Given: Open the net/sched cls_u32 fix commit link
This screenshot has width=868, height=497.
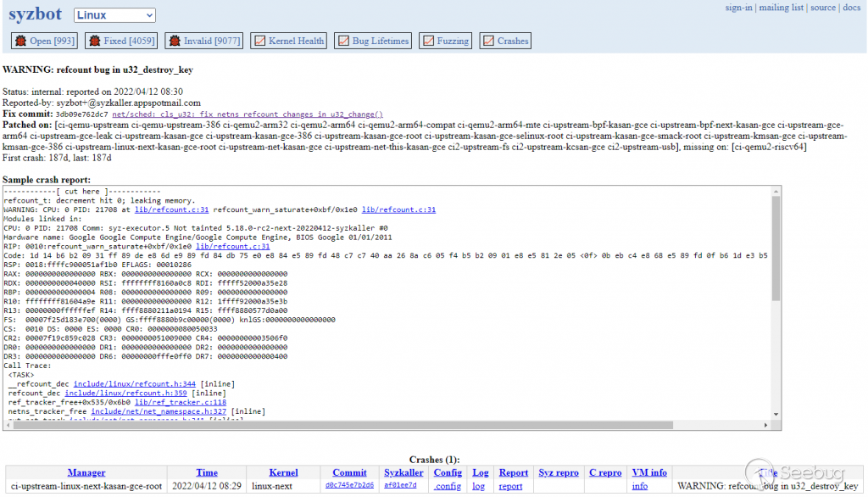Looking at the screenshot, I should click(x=247, y=114).
